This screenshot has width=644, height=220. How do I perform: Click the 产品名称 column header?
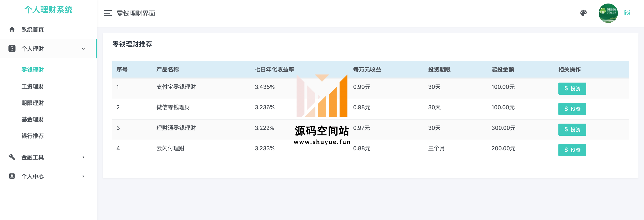pos(167,69)
